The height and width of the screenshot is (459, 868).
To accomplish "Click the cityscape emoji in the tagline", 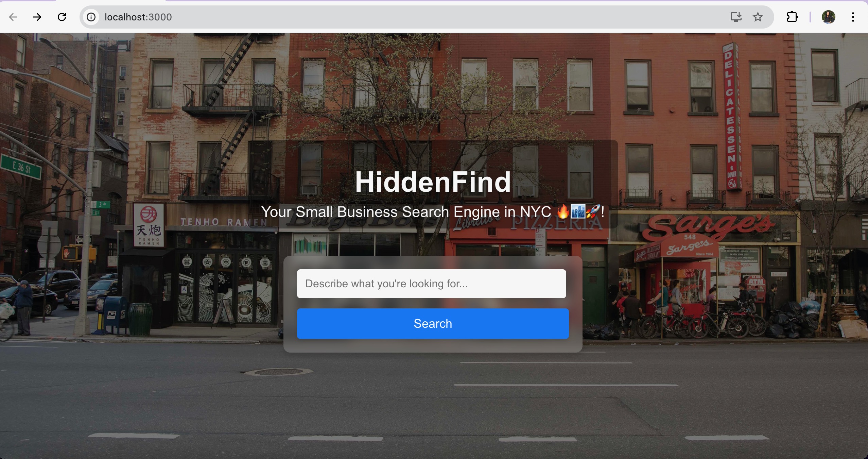I will [x=578, y=212].
